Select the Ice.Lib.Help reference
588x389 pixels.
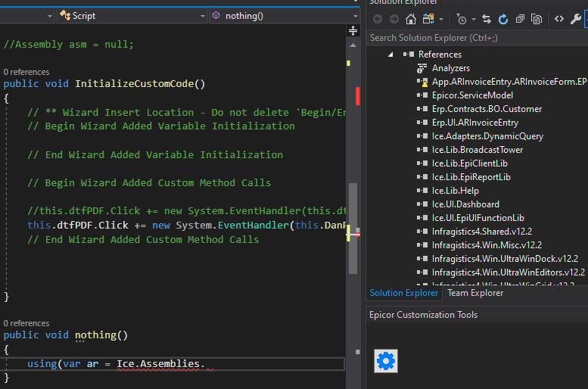(x=456, y=191)
